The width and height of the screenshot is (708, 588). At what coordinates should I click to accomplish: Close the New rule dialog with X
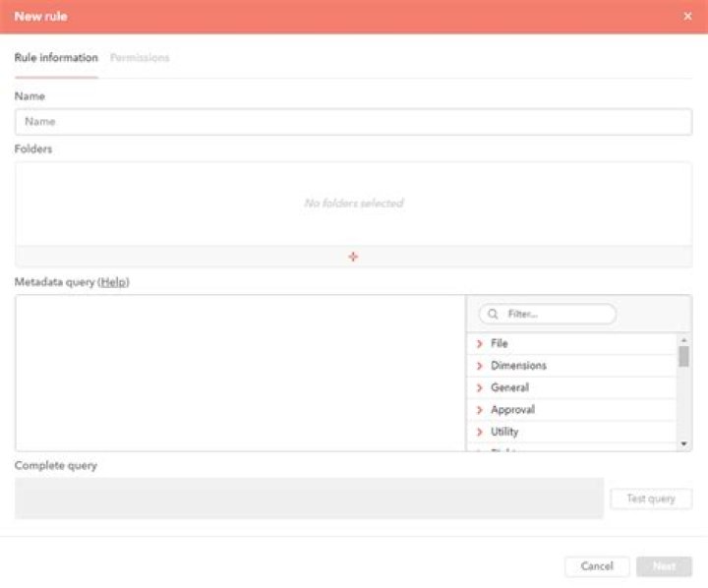click(x=687, y=17)
